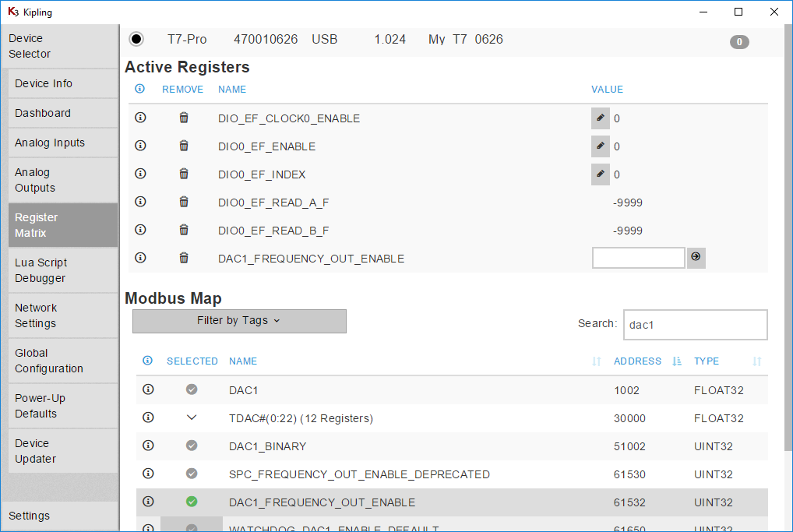Click the pencil icon for DIO0_EF_INDEX

(600, 174)
